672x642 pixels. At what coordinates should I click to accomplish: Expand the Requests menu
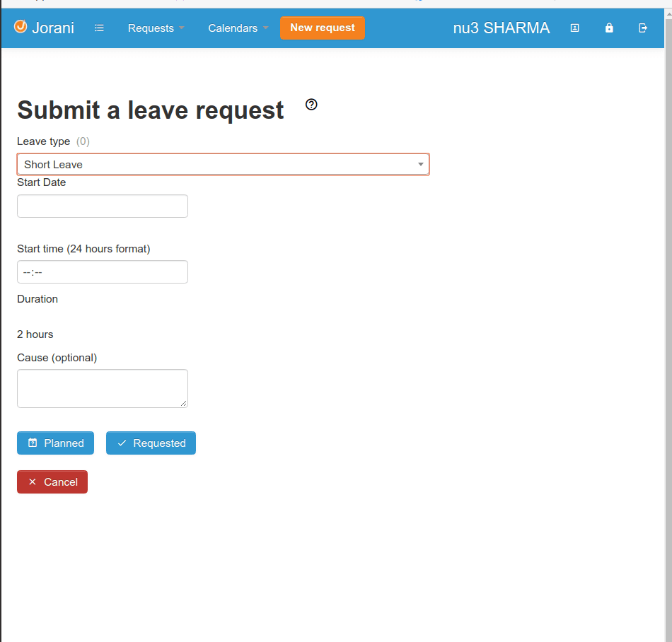click(x=156, y=28)
